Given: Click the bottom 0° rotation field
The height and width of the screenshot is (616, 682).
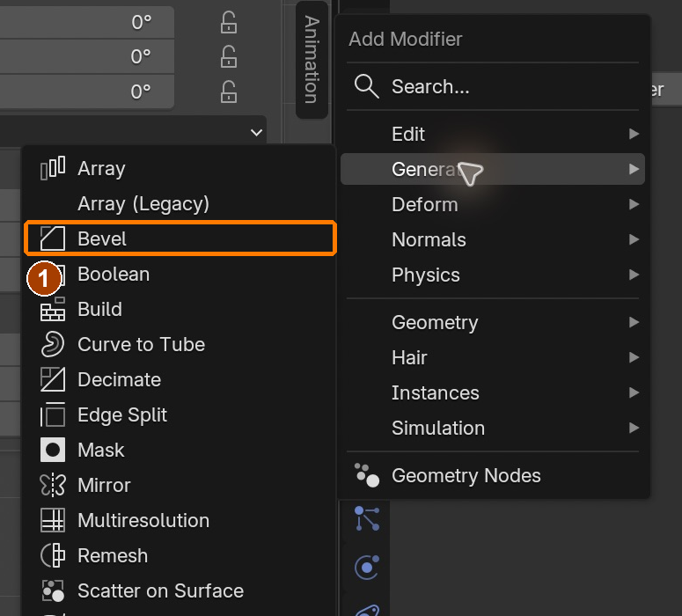Looking at the screenshot, I should [x=87, y=92].
